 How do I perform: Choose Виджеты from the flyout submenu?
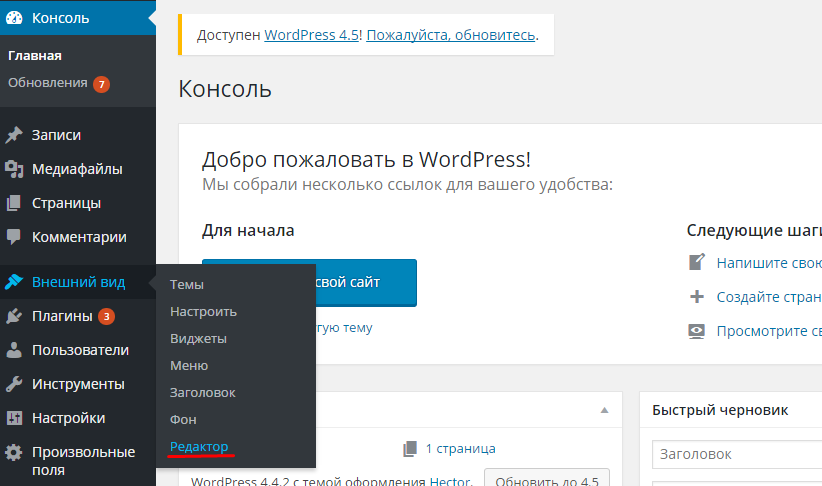[198, 339]
